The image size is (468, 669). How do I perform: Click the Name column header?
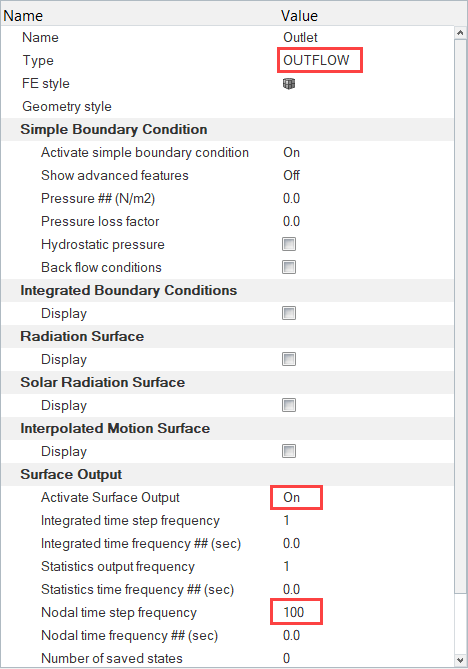23,16
